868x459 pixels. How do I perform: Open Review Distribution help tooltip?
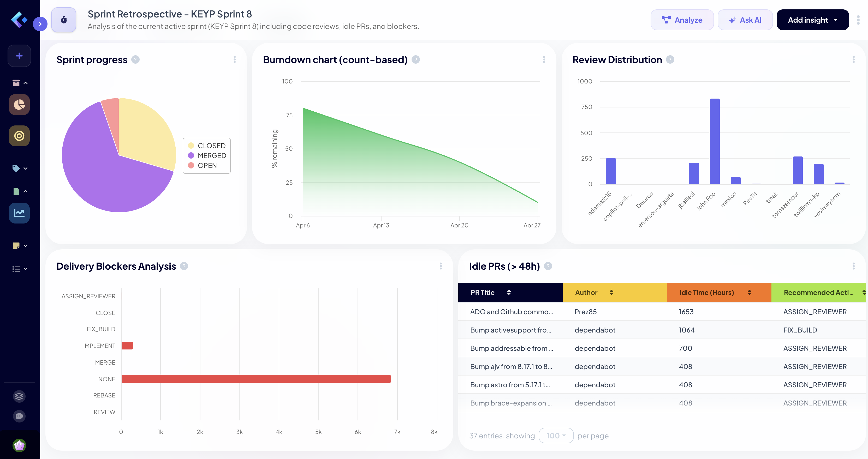pyautogui.click(x=670, y=60)
